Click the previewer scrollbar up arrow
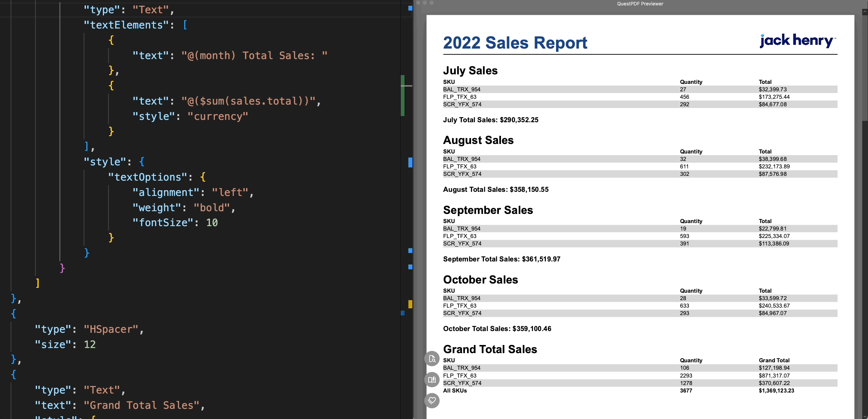This screenshot has height=419, width=868. pos(865,12)
